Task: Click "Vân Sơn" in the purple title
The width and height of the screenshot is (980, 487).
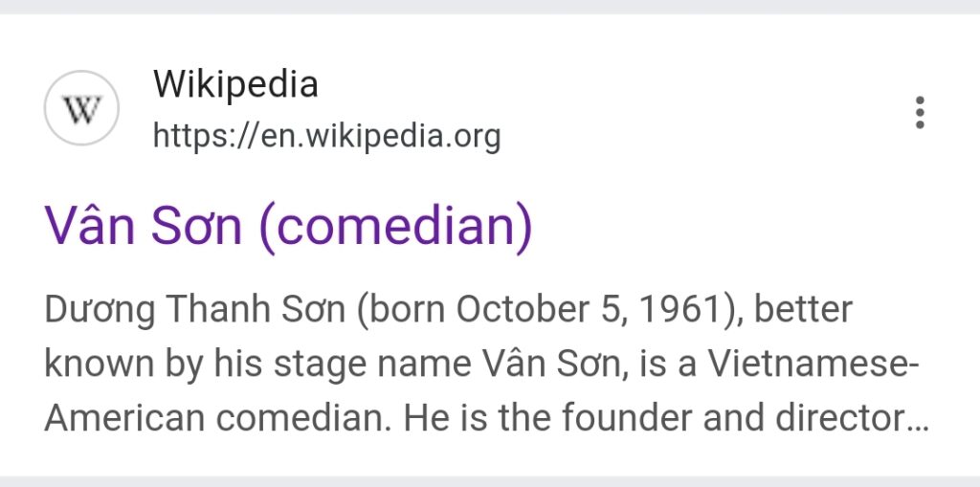Action: click(x=144, y=227)
